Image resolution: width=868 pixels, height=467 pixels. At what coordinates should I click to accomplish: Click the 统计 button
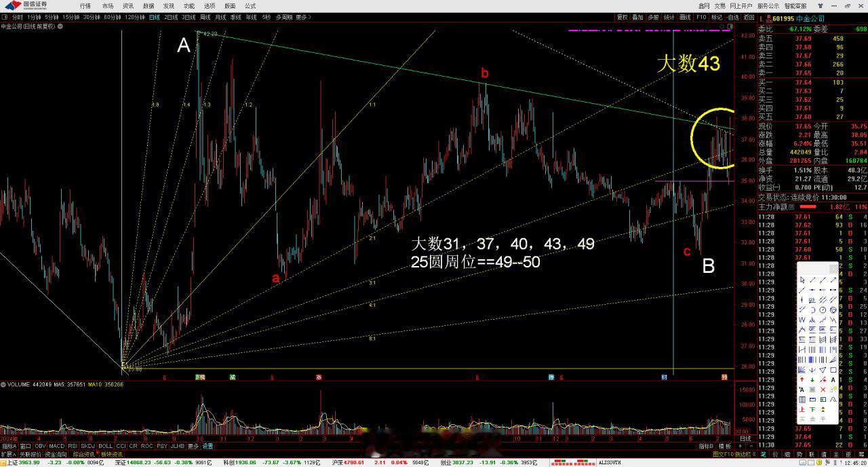[x=669, y=18]
